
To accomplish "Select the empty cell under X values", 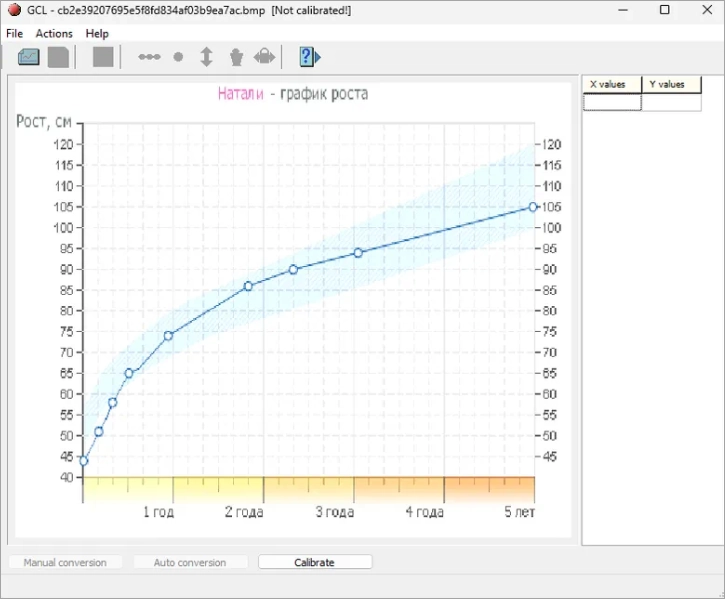I will pyautogui.click(x=612, y=102).
